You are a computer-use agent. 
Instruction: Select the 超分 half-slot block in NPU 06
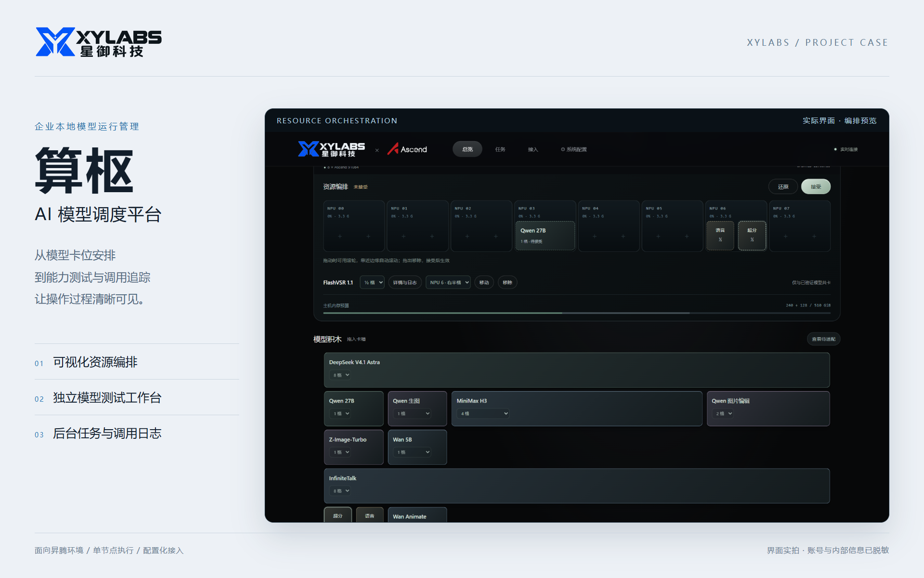(x=752, y=236)
